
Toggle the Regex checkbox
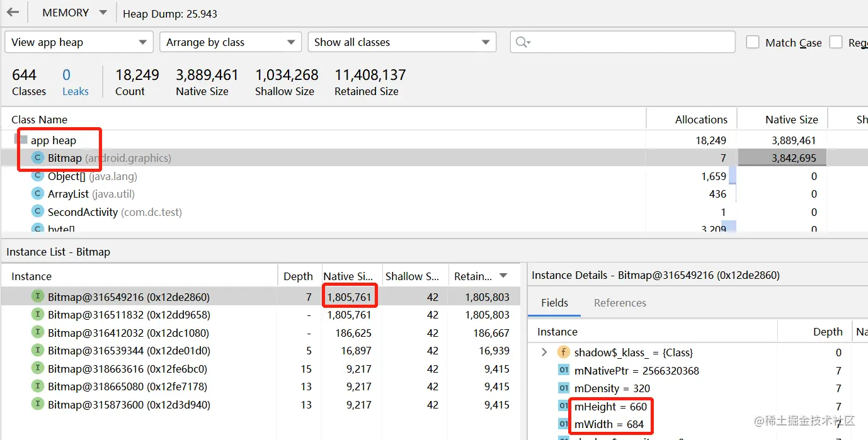836,42
